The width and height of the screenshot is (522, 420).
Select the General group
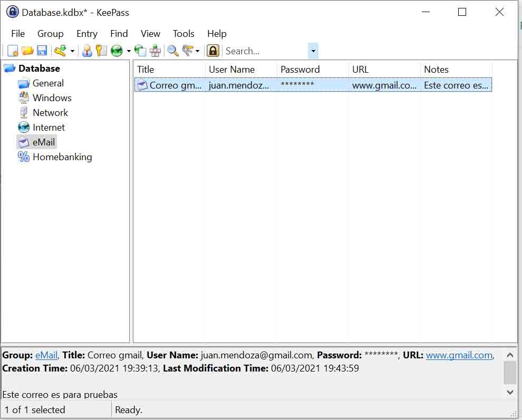point(48,83)
